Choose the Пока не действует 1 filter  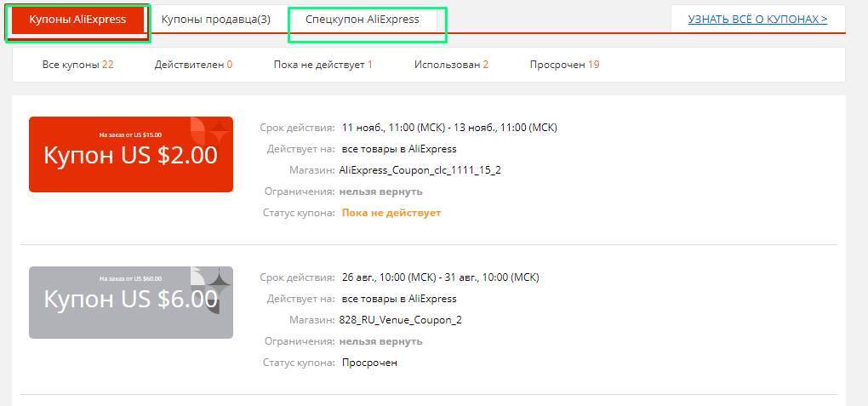(x=323, y=65)
